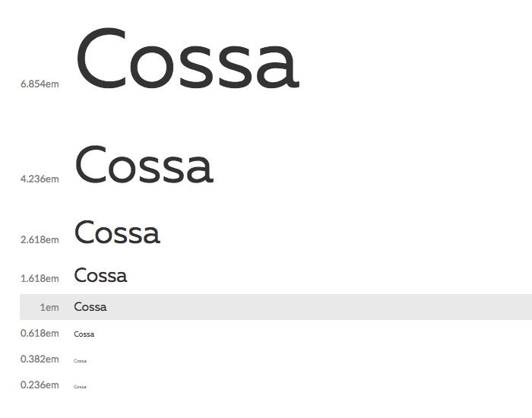Image resolution: width=532 pixels, height=418 pixels.
Task: Click the 4.236em size label
Action: coord(40,179)
